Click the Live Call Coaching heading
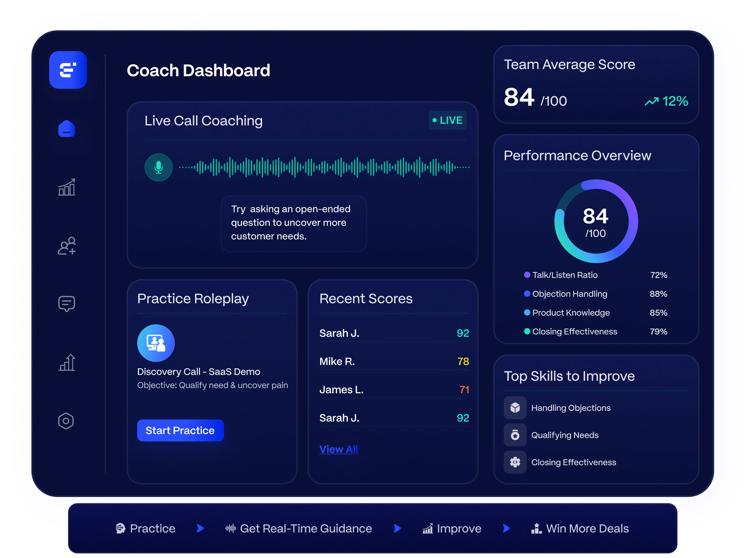Screen dimensions: 756x558 pos(203,121)
